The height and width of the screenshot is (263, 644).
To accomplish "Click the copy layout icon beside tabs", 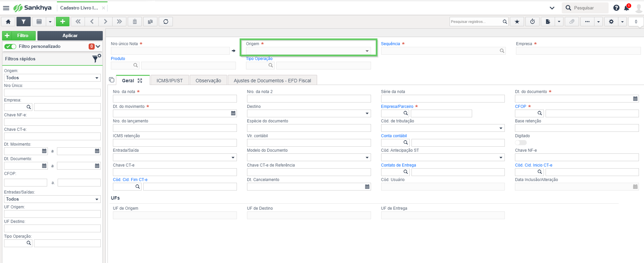I will 112,80.
